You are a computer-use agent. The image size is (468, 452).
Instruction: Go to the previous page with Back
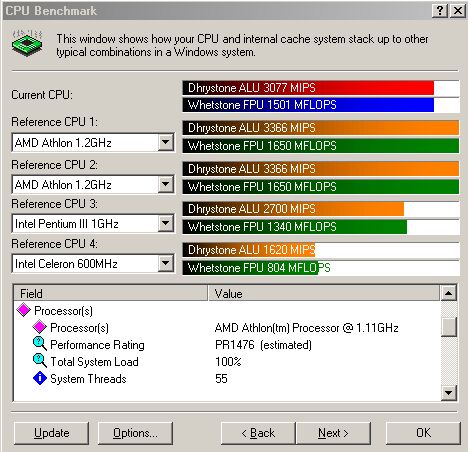pyautogui.click(x=258, y=433)
